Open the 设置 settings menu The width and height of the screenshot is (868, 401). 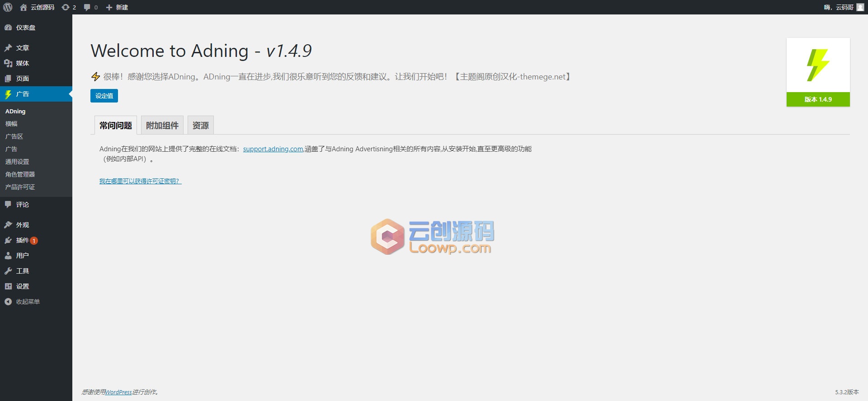point(36,286)
